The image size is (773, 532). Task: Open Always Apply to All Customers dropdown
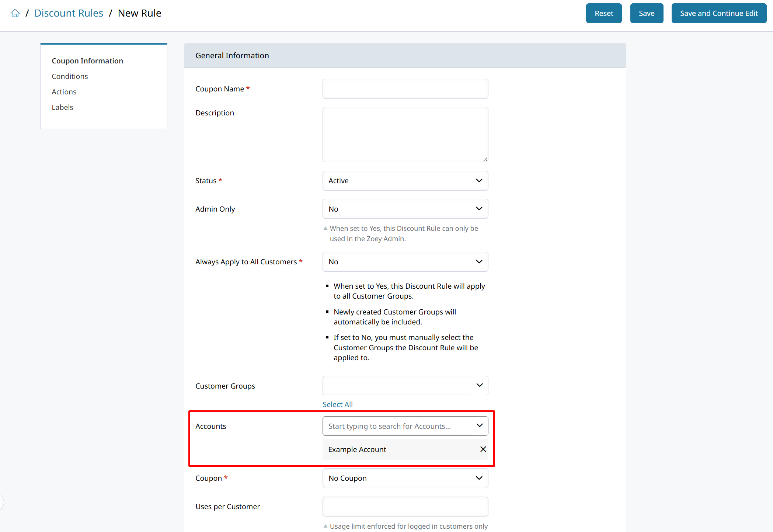[x=405, y=262]
